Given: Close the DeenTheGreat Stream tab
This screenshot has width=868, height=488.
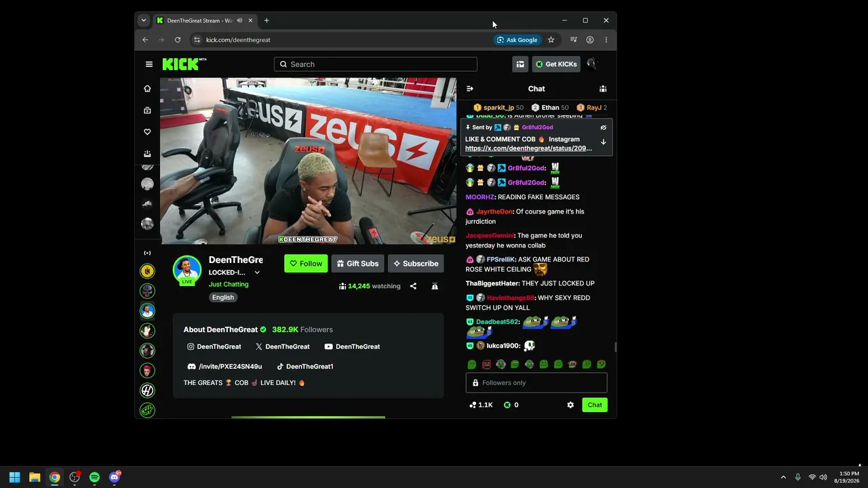Looking at the screenshot, I should (250, 20).
